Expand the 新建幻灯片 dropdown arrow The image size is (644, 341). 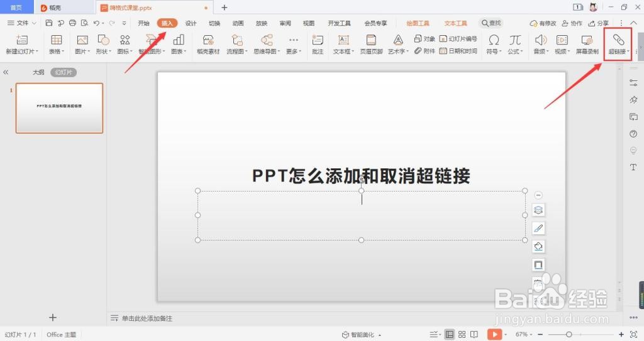37,51
